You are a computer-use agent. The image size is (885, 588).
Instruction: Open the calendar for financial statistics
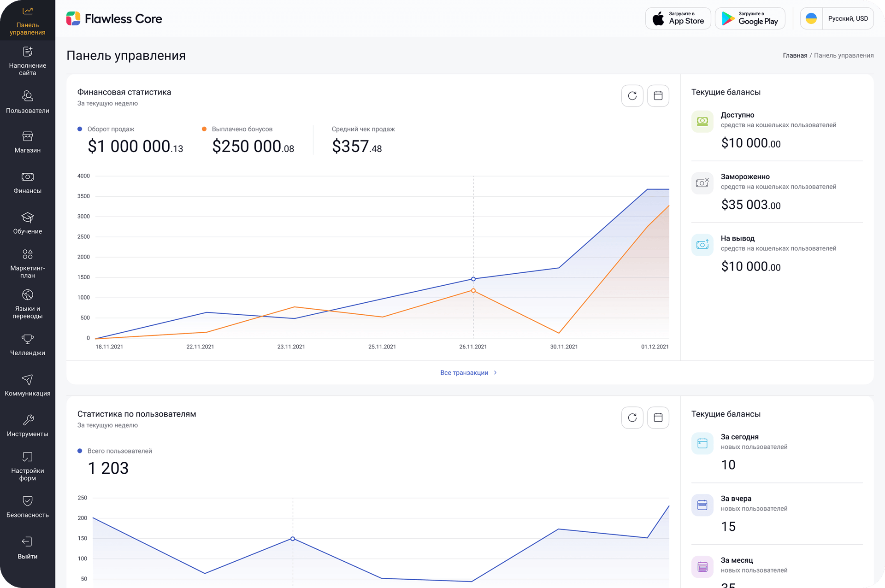(x=658, y=96)
